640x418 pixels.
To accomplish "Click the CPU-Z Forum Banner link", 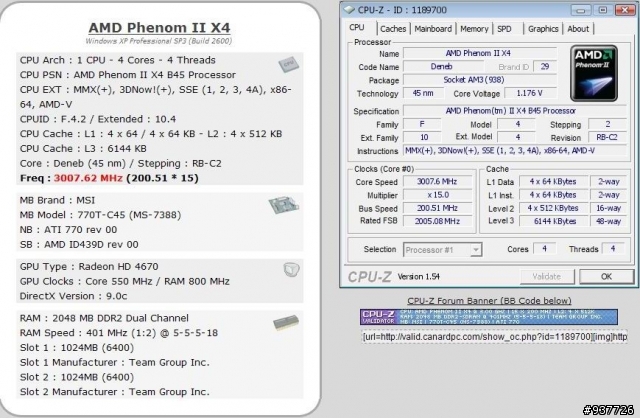I will [489, 301].
